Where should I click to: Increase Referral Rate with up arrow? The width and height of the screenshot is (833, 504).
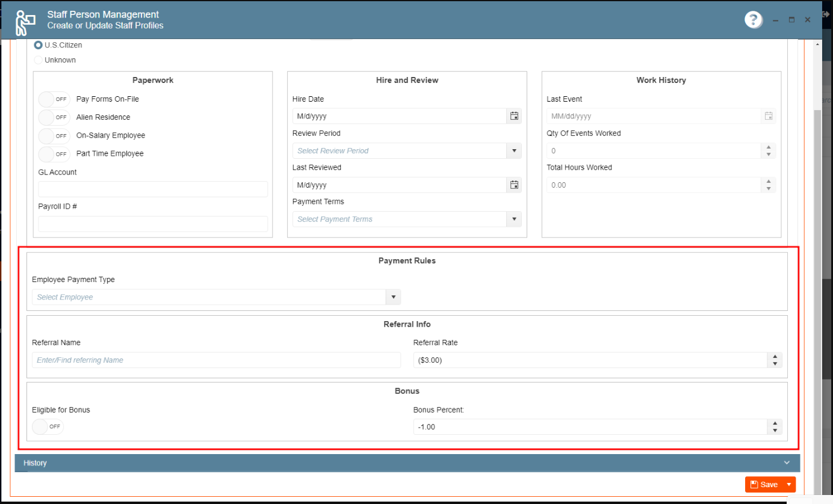(775, 357)
